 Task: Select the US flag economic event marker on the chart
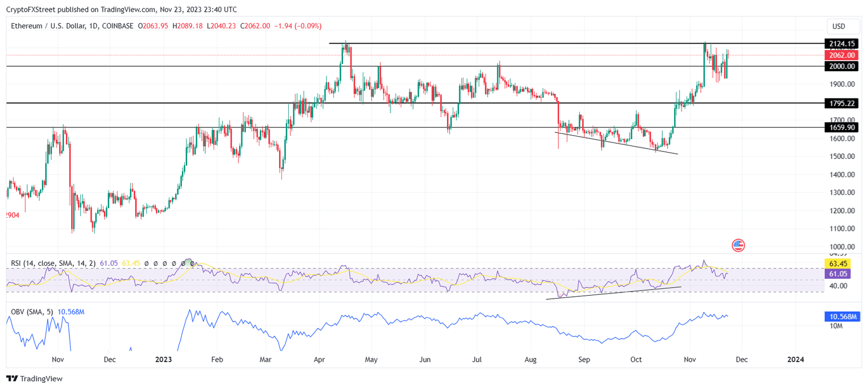738,245
